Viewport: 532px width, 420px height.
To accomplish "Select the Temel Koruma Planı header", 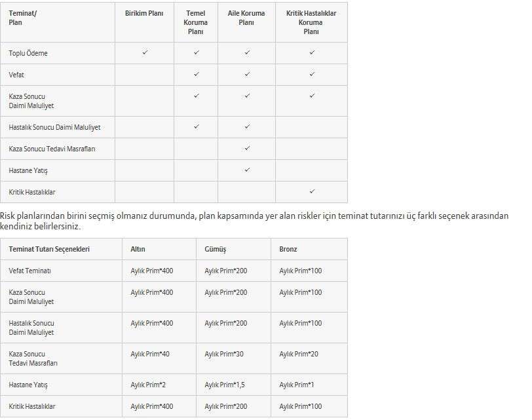I will pyautogui.click(x=196, y=22).
